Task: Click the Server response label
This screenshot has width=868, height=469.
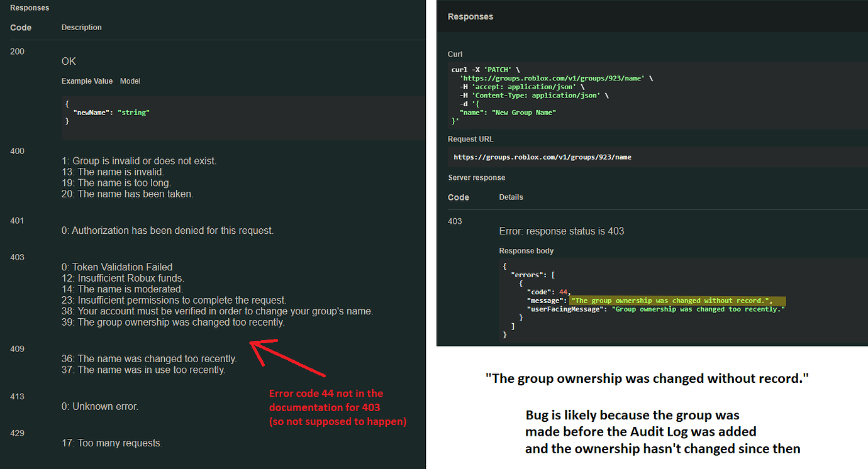Action: (475, 177)
